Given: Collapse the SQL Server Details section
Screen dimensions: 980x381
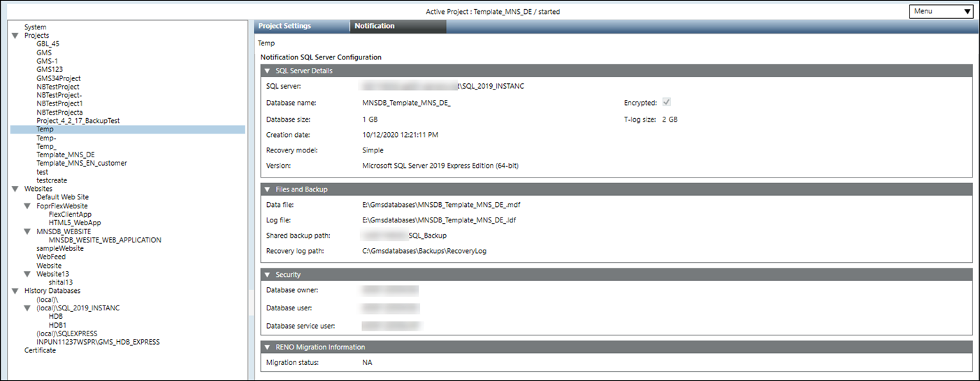Looking at the screenshot, I should 267,71.
